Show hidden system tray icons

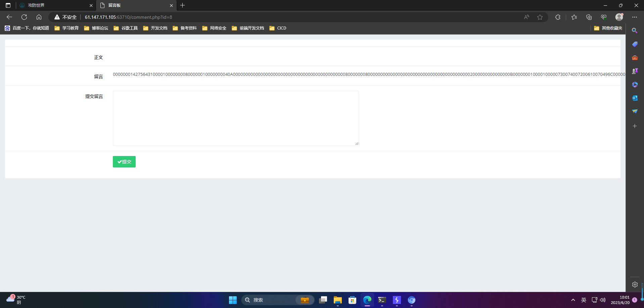pos(573,300)
